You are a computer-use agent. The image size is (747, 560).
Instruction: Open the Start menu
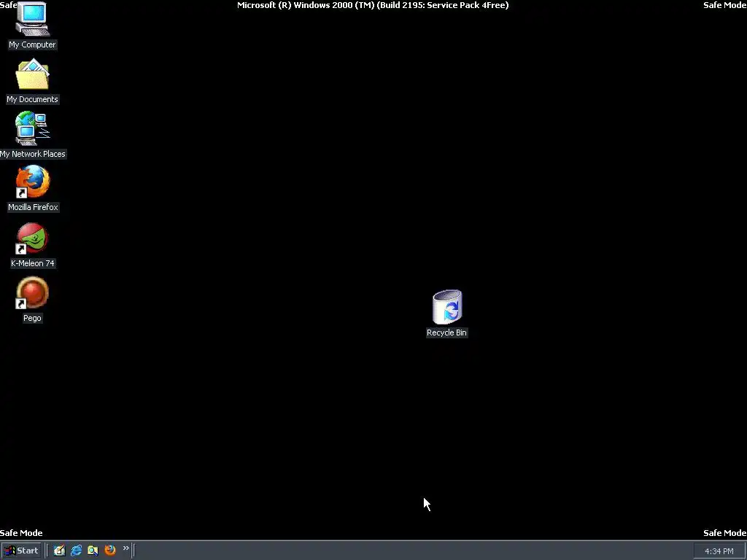(x=22, y=551)
